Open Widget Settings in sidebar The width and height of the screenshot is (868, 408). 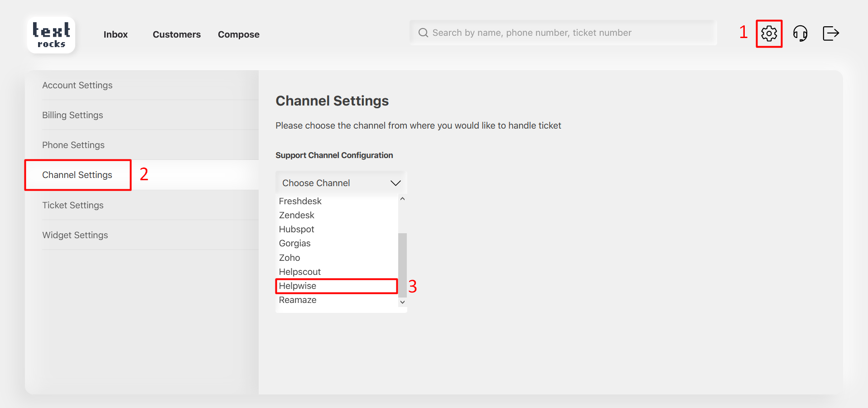[x=75, y=235]
